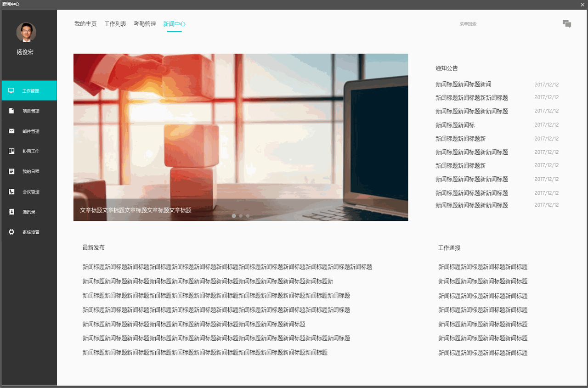Click the 工作通报 section heading
The width and height of the screenshot is (588, 388).
[449, 248]
